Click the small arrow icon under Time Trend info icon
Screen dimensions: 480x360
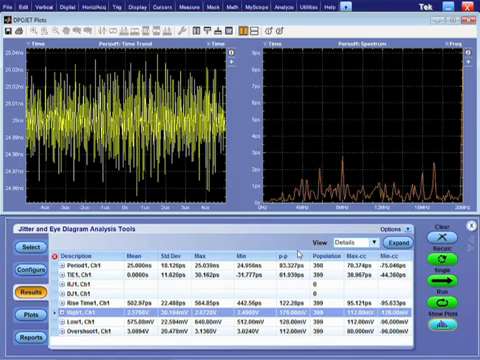click(232, 62)
